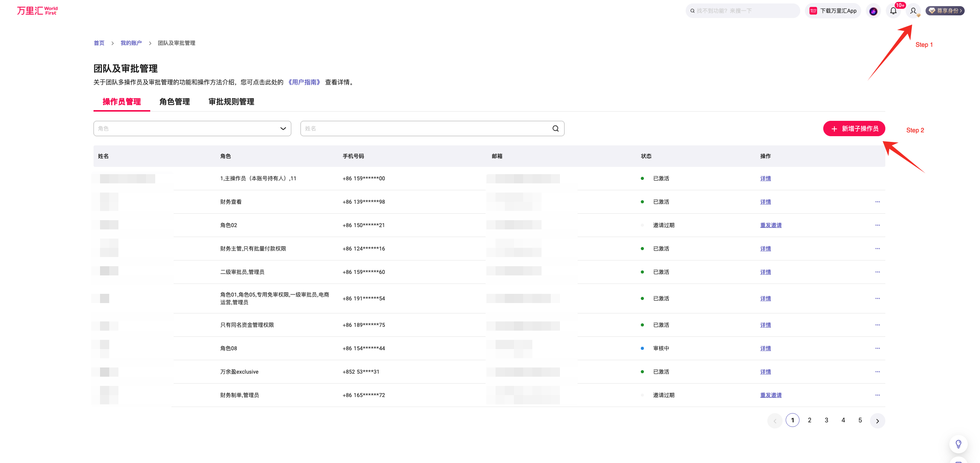Open 详情 for the 财务主管 row
This screenshot has height=463, width=980.
(x=765, y=249)
